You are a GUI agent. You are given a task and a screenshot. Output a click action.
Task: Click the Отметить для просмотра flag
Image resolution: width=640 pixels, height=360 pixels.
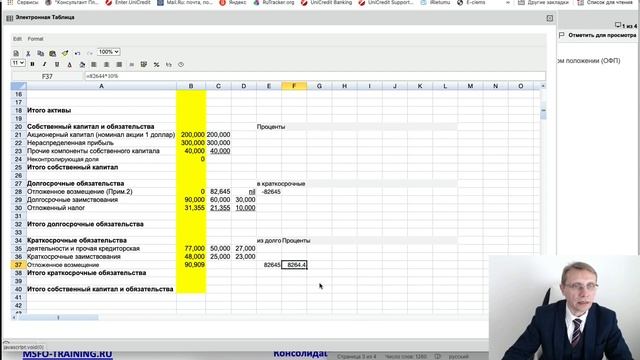pyautogui.click(x=562, y=35)
